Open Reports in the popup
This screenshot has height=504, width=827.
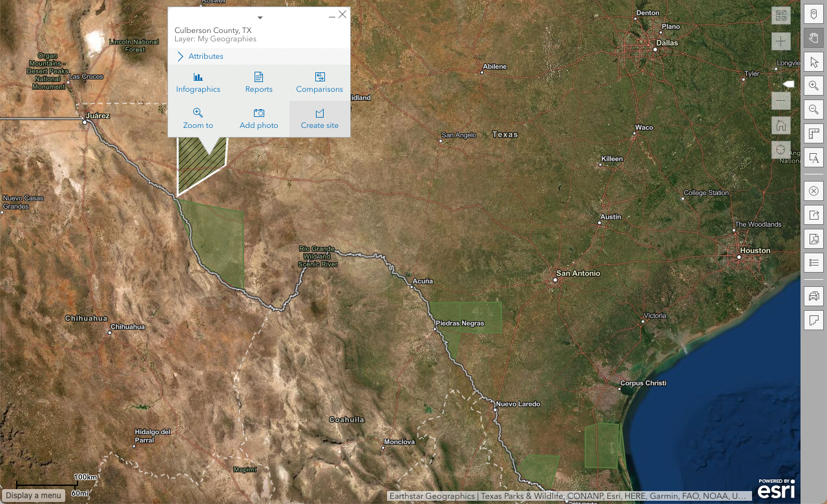258,83
